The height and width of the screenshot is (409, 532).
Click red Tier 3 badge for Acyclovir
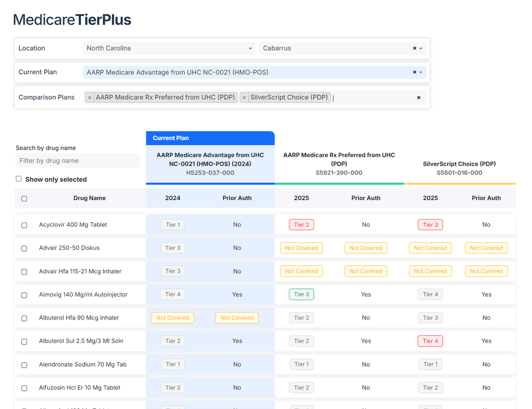[430, 225]
